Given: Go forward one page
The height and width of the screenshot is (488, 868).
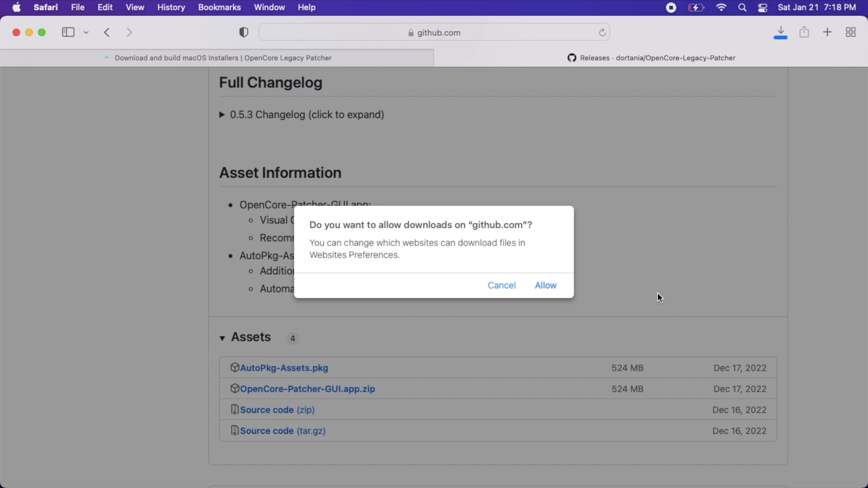Looking at the screenshot, I should coord(129,32).
